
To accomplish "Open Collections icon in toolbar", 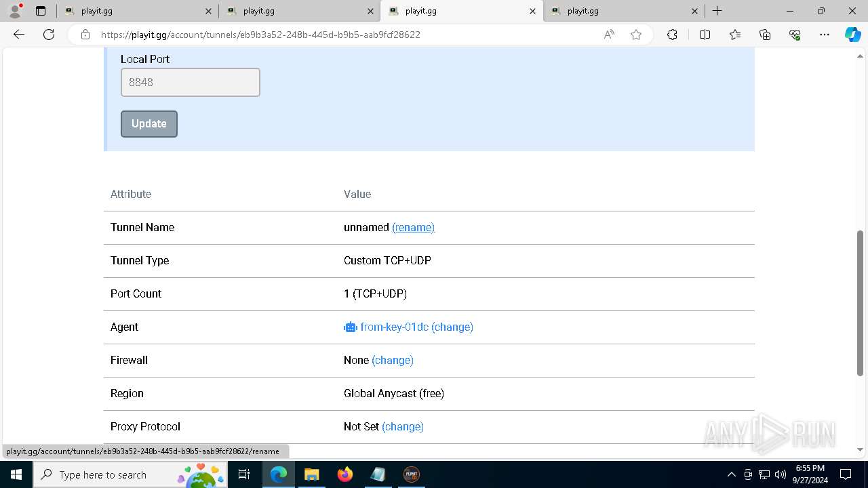I will 765,35.
